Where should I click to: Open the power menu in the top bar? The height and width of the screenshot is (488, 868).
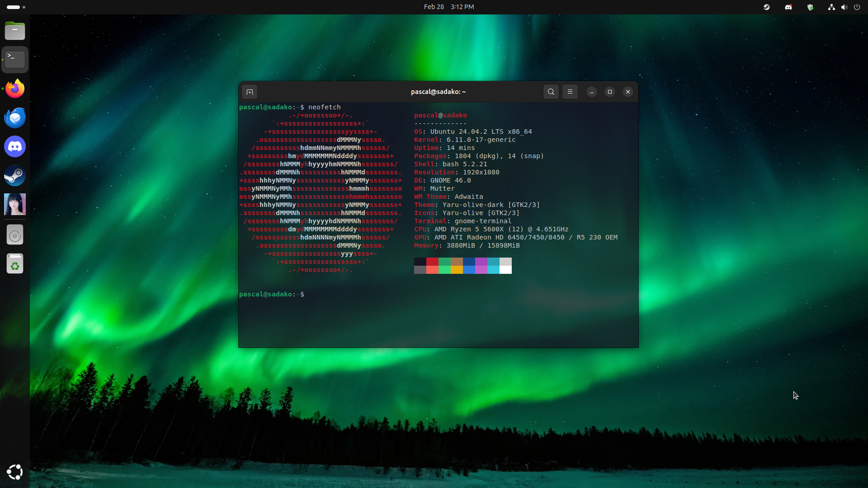(857, 7)
